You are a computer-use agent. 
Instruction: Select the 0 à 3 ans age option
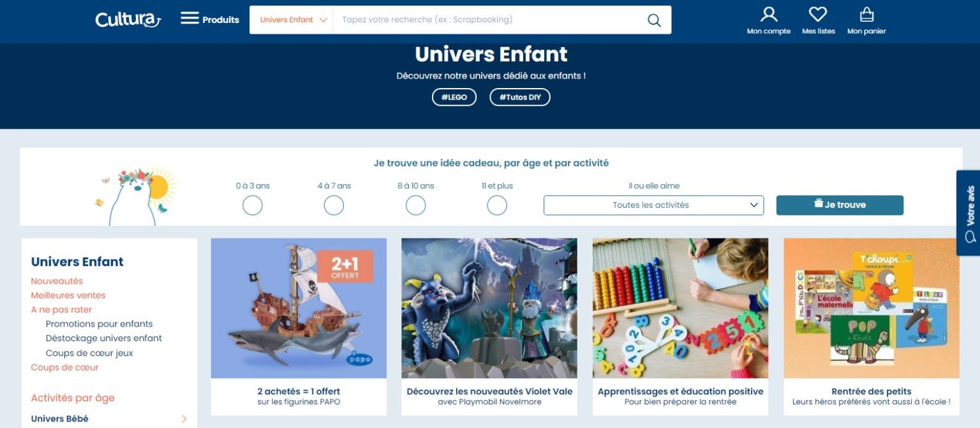point(253,205)
